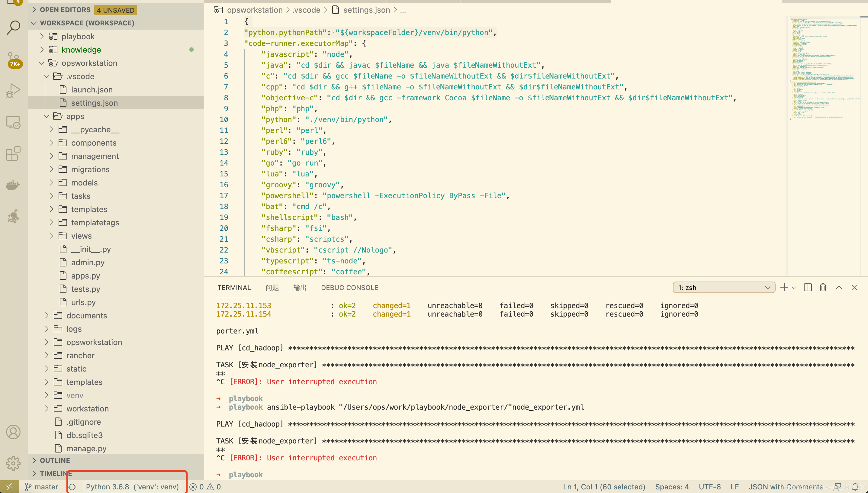This screenshot has width=868, height=493.
Task: Kill terminal with the trash icon
Action: [x=823, y=288]
